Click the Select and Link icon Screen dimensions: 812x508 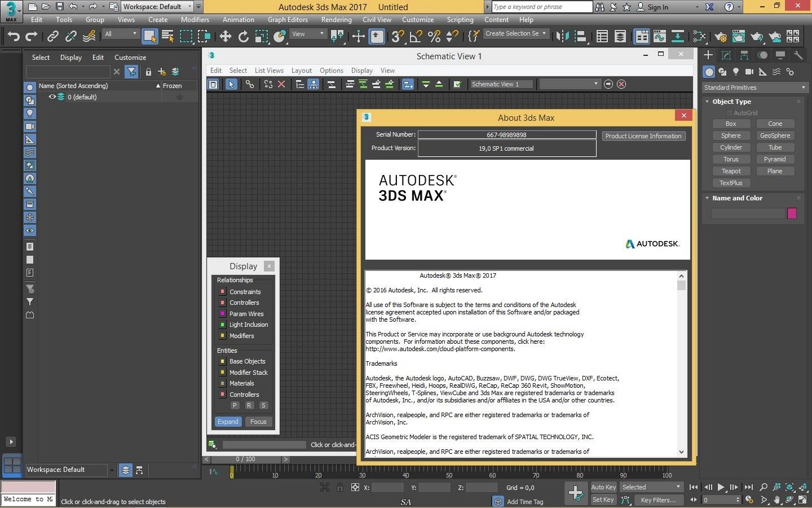[x=53, y=37]
